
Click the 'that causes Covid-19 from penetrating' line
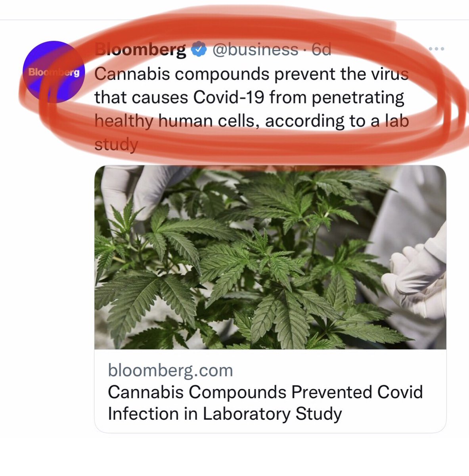click(249, 98)
